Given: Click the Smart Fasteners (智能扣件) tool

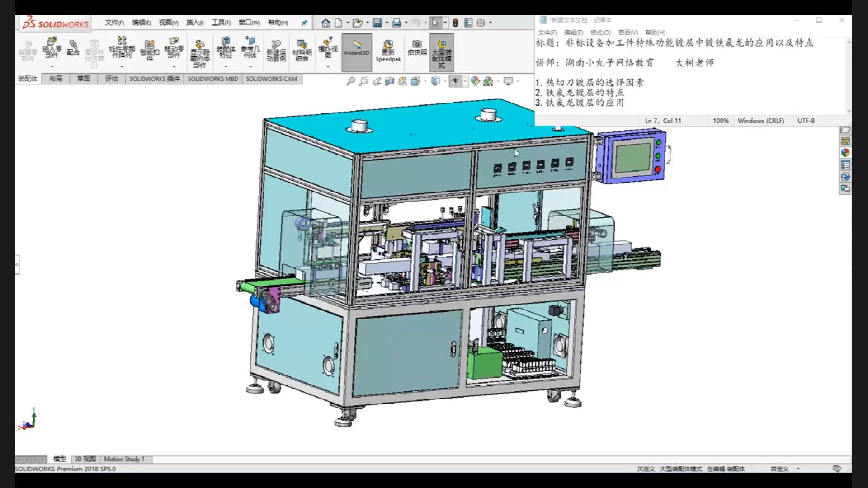Looking at the screenshot, I should (x=150, y=50).
